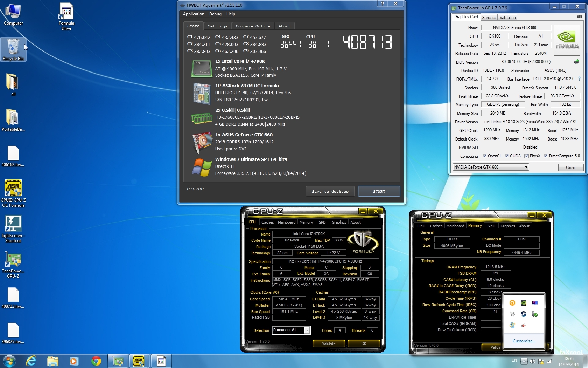Open Graphics tab in right CPU-Z window
Image resolution: width=588 pixels, height=368 pixels.
pos(507,226)
